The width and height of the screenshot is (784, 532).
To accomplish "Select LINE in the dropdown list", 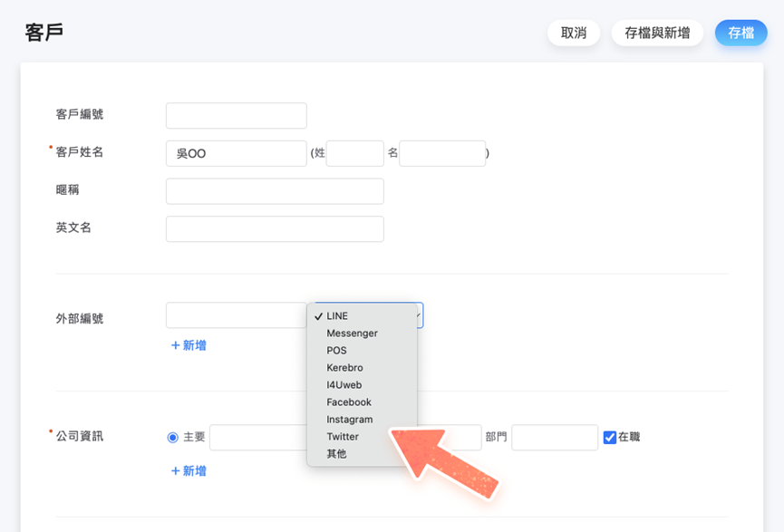I will 337,316.
